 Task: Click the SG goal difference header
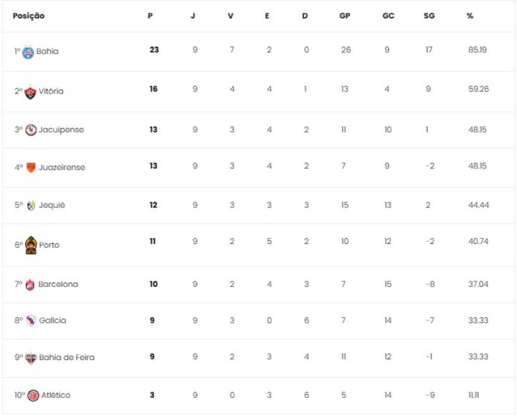(x=429, y=16)
